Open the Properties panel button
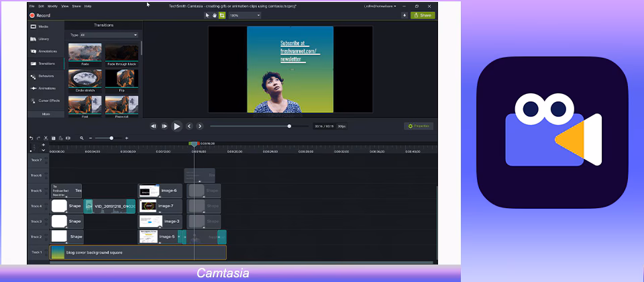 419,126
